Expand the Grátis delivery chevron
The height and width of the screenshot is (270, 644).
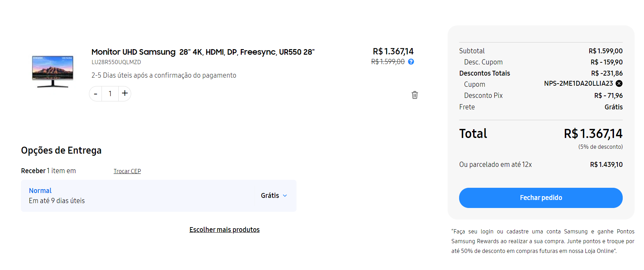click(285, 196)
